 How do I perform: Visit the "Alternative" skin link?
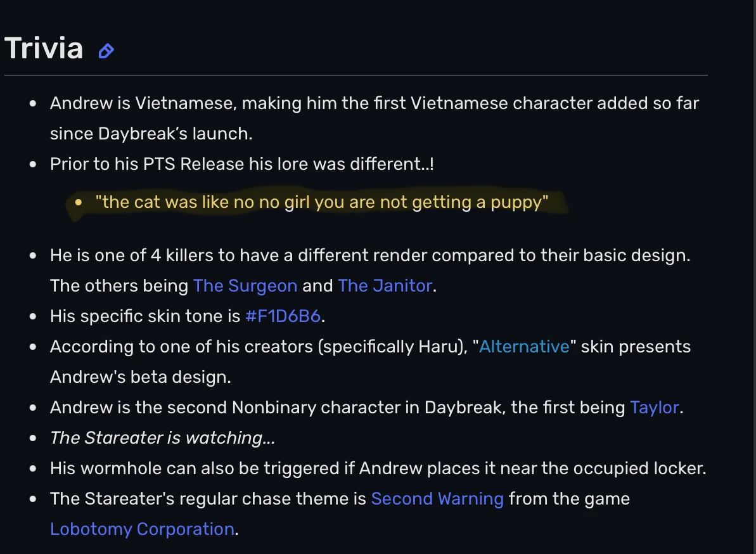pos(524,347)
